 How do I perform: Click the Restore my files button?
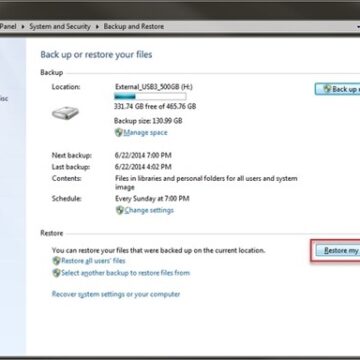tap(337, 251)
